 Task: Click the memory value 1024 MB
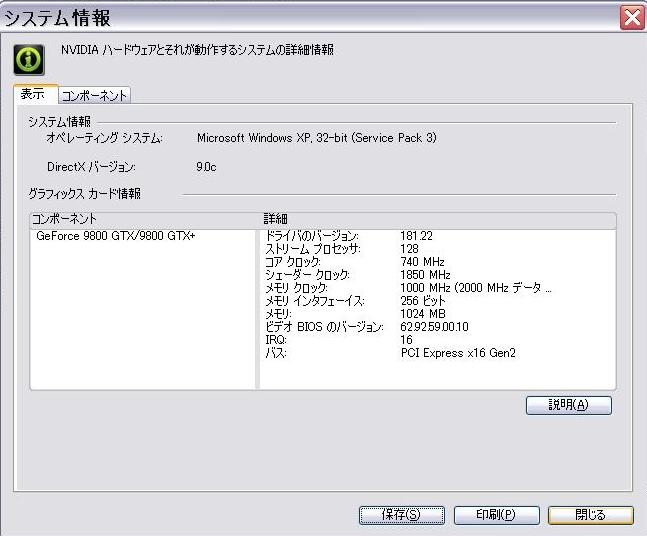pos(423,314)
